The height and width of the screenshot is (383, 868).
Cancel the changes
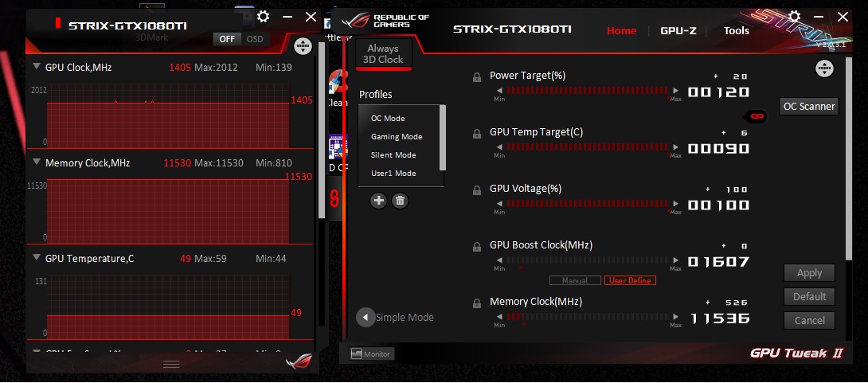[x=809, y=320]
